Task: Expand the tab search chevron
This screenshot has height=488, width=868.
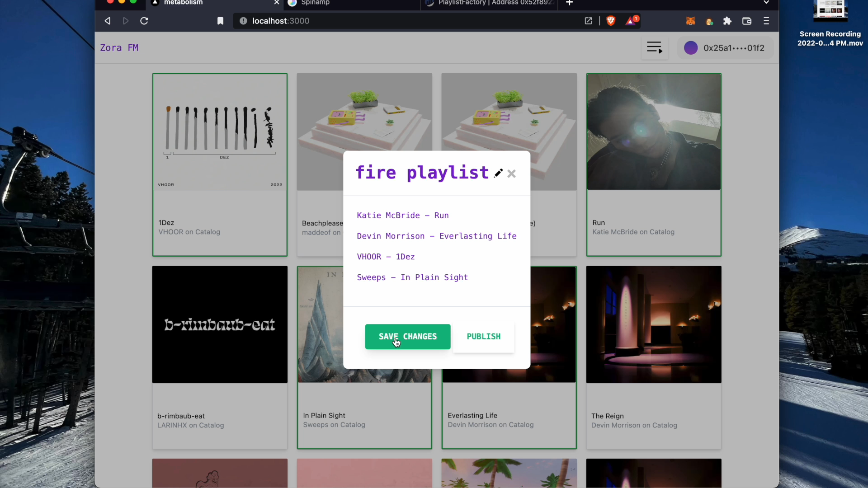Action: click(x=766, y=3)
